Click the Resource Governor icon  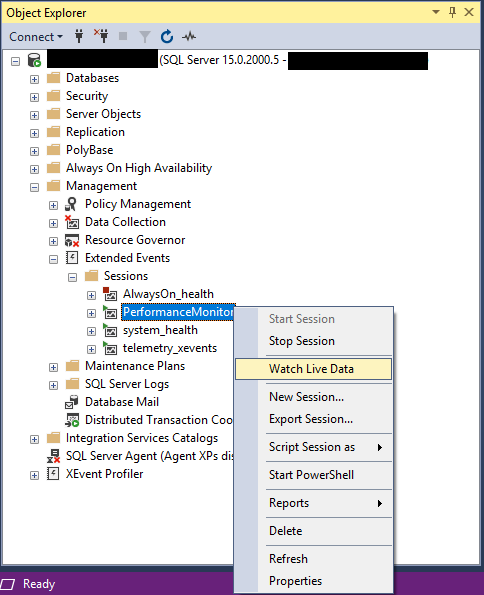pyautogui.click(x=72, y=241)
